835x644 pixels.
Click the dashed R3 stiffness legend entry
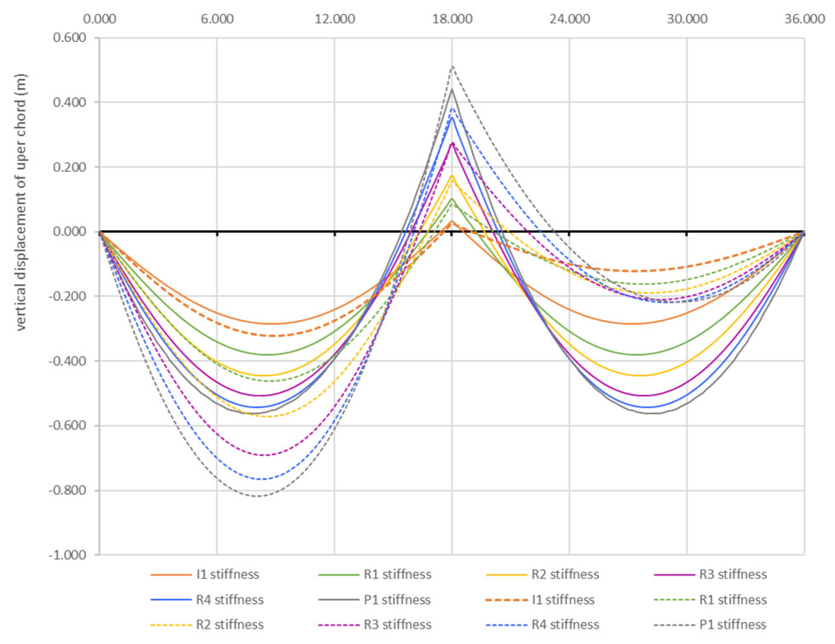[397, 624]
